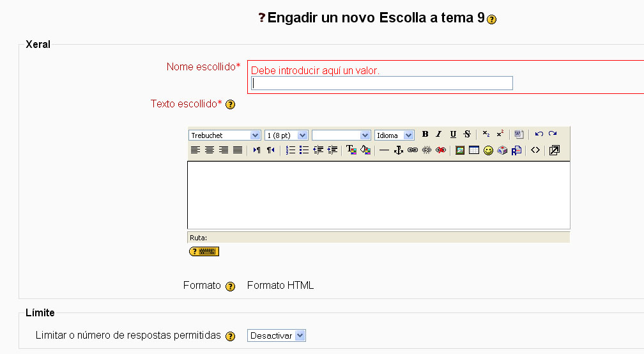Viewport: 644px width, 354px height.
Task: Open help for Texto escollido
Action: [x=231, y=104]
